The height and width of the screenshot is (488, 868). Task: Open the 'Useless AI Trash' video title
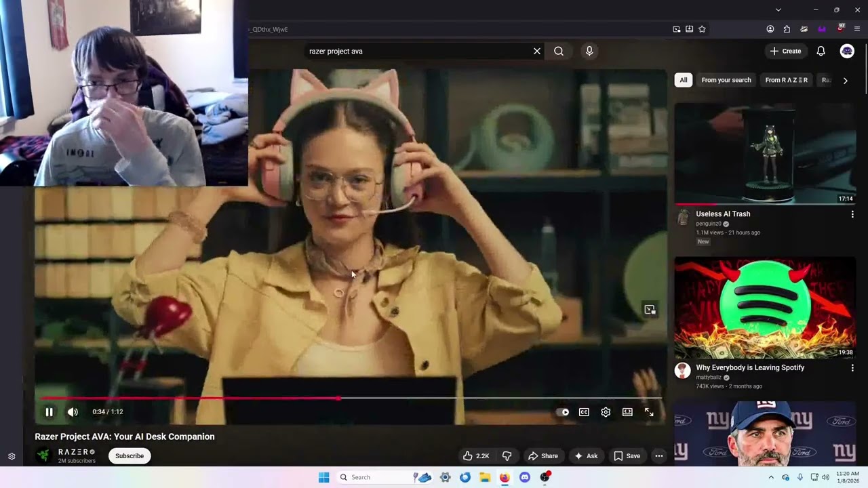point(723,214)
